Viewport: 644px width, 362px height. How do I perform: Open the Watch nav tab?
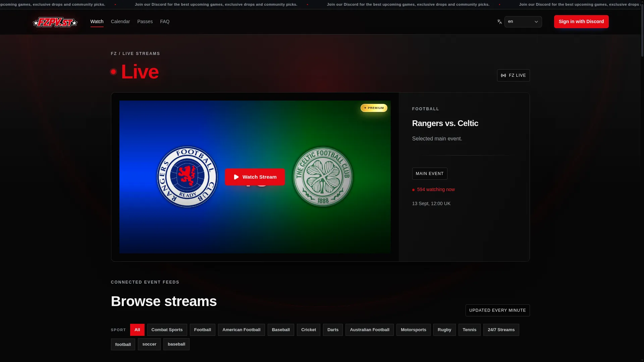[97, 21]
